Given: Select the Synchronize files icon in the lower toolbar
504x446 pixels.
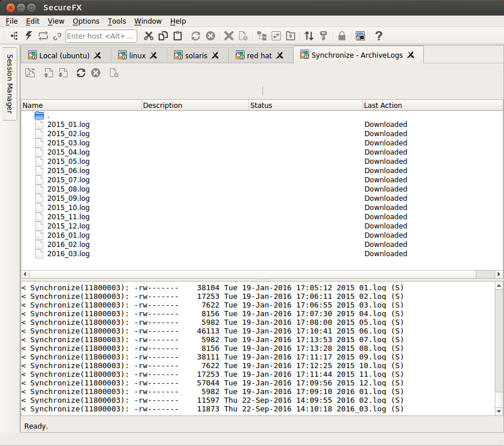Looking at the screenshot, I should click(x=30, y=73).
